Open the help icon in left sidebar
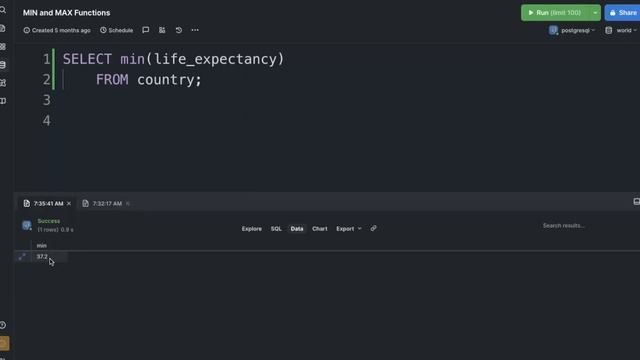 [x=2, y=325]
